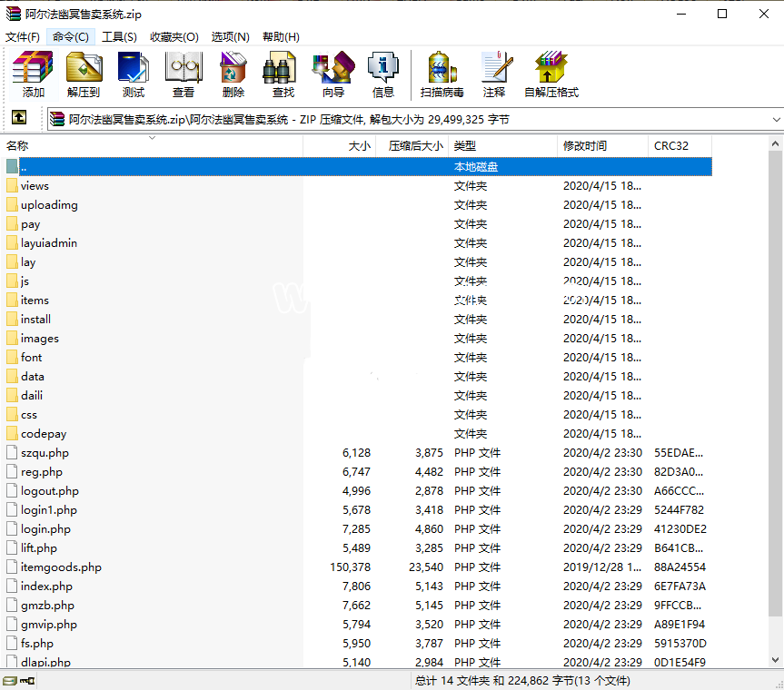The width and height of the screenshot is (784, 690).
Task: Select login1.php file name
Action: 48,509
